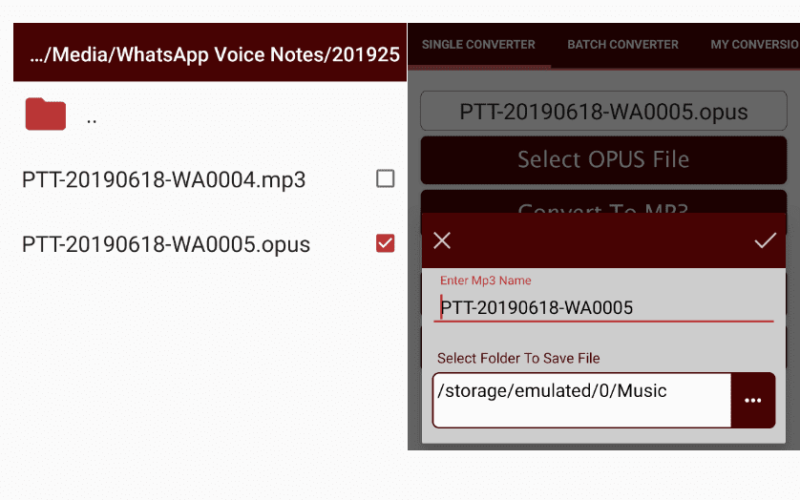Click the Select Folder To Save File label
The height and width of the screenshot is (500, 800).
coord(518,358)
